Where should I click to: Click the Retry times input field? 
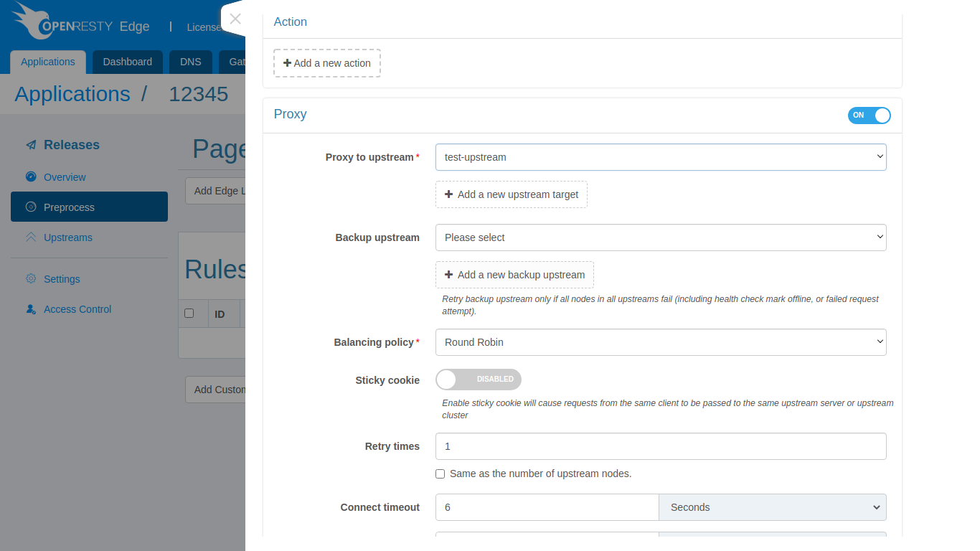point(661,446)
